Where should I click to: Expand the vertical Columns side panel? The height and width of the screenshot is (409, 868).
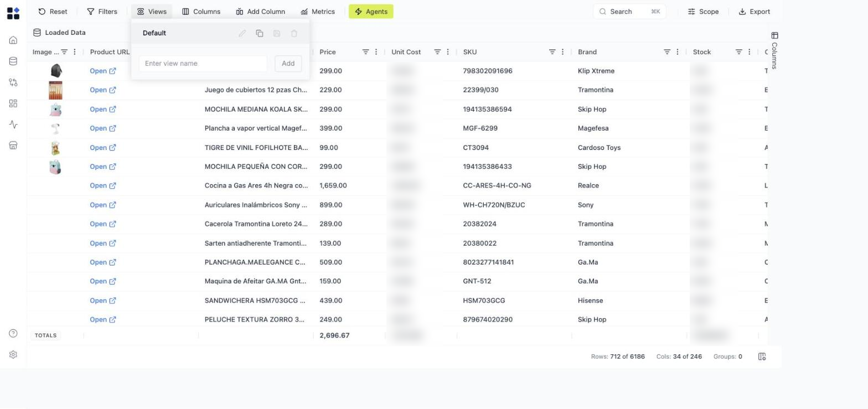click(x=774, y=50)
